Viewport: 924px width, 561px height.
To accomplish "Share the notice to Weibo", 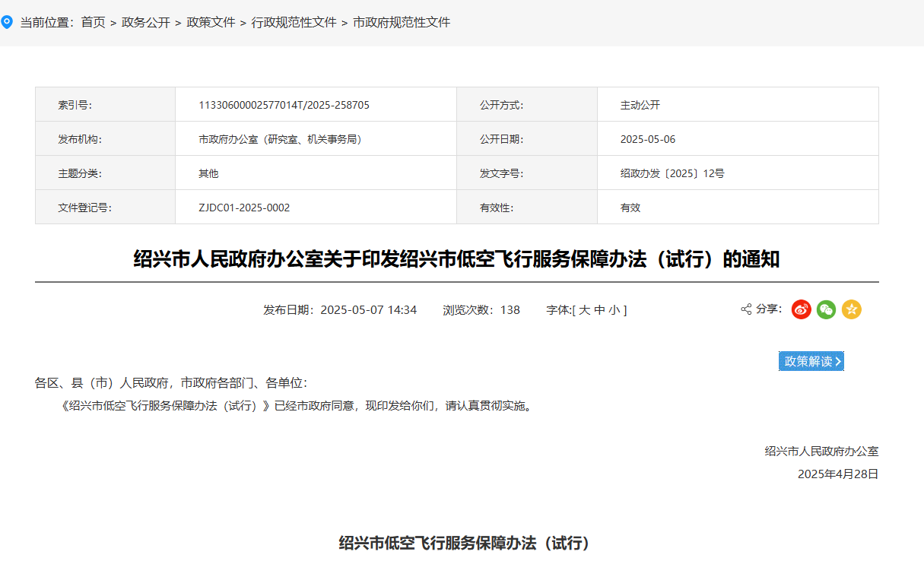I will tap(802, 309).
